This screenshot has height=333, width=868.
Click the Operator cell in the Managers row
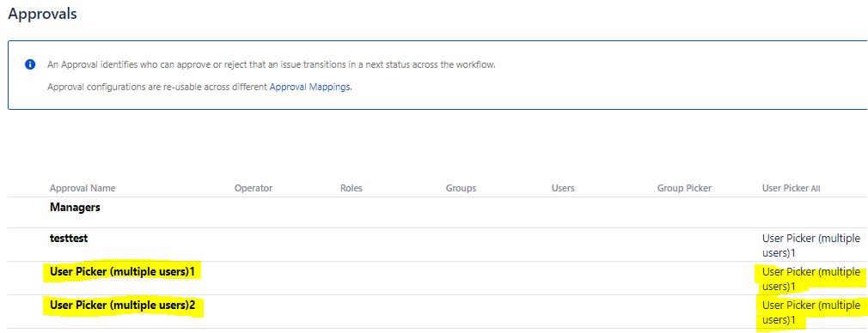[254, 212]
